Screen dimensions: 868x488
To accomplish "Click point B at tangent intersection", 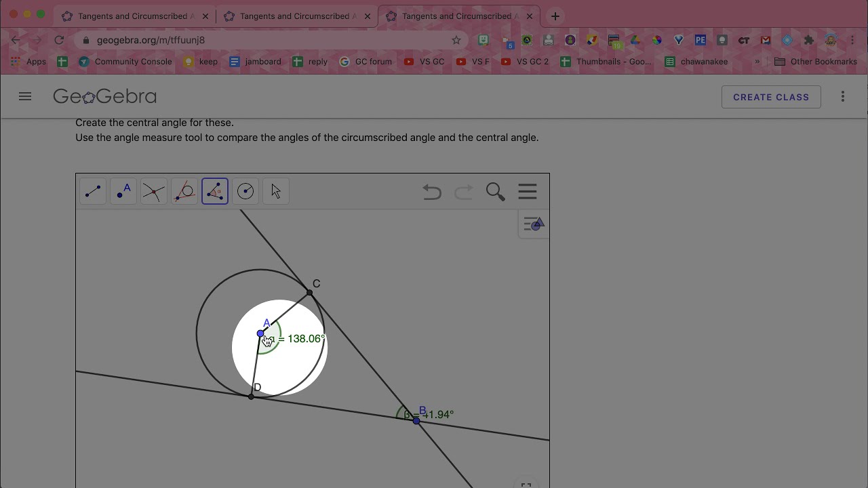I will tap(416, 421).
